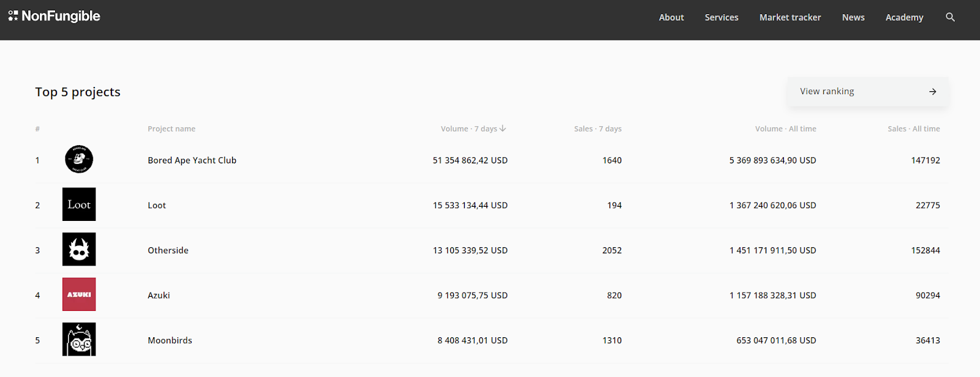Screen dimensions: 980x377
Task: Sort by Sales All time column
Action: click(914, 129)
